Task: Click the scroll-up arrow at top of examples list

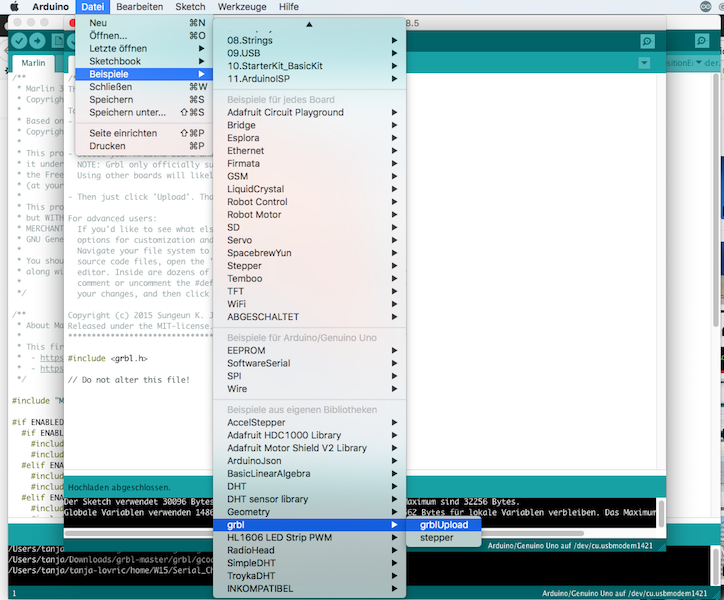Action: click(309, 24)
